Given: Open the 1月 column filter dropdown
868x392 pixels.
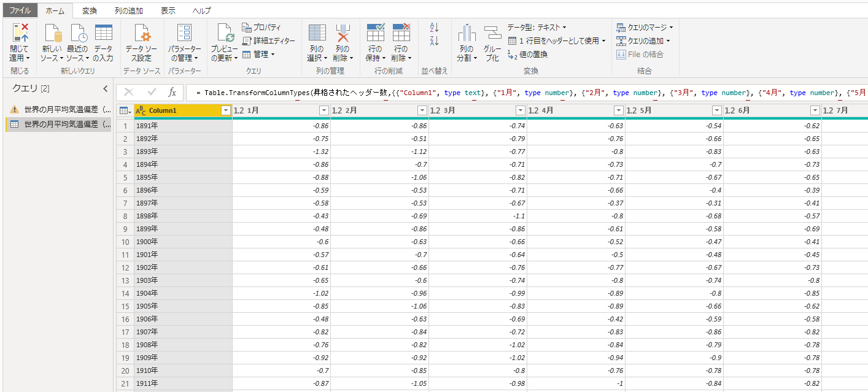Looking at the screenshot, I should pos(324,110).
